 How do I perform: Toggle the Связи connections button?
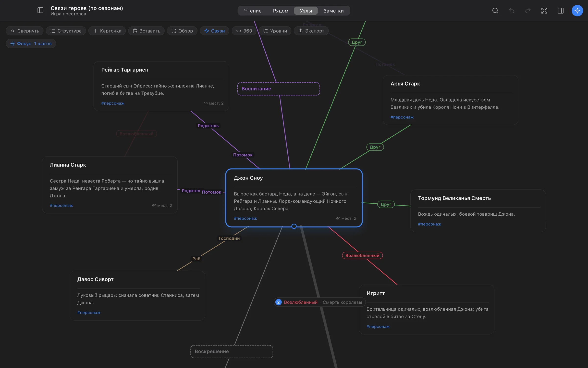(214, 31)
